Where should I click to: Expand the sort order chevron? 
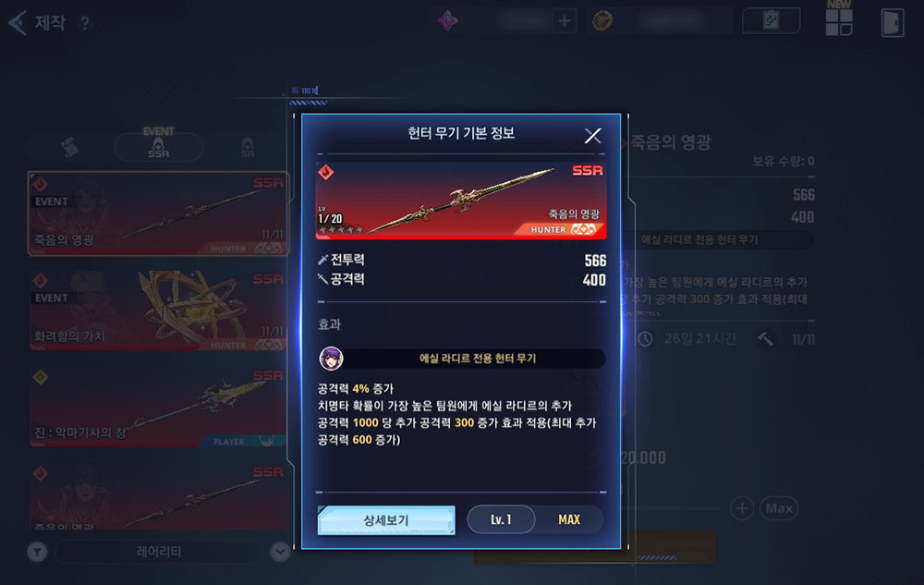[x=281, y=552]
